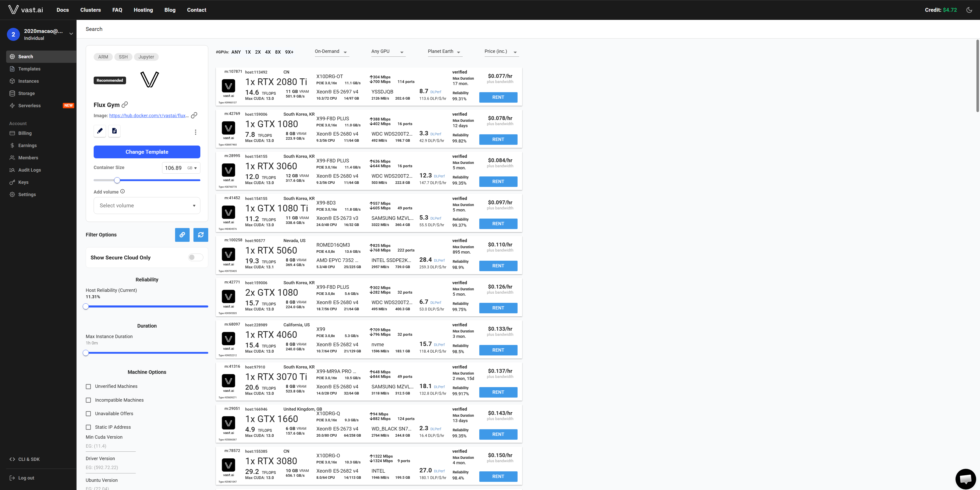The image size is (980, 490).
Task: Click the Add volume info icon
Action: pyautogui.click(x=122, y=192)
